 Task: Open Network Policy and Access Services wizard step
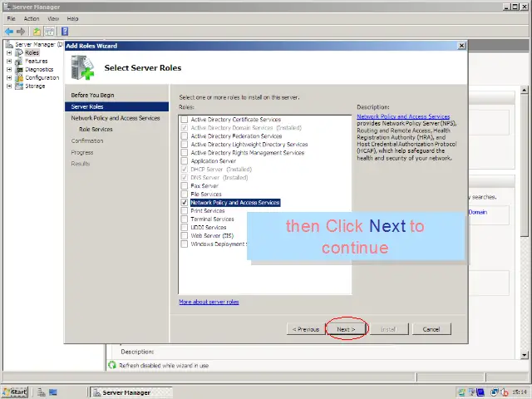[x=116, y=118]
